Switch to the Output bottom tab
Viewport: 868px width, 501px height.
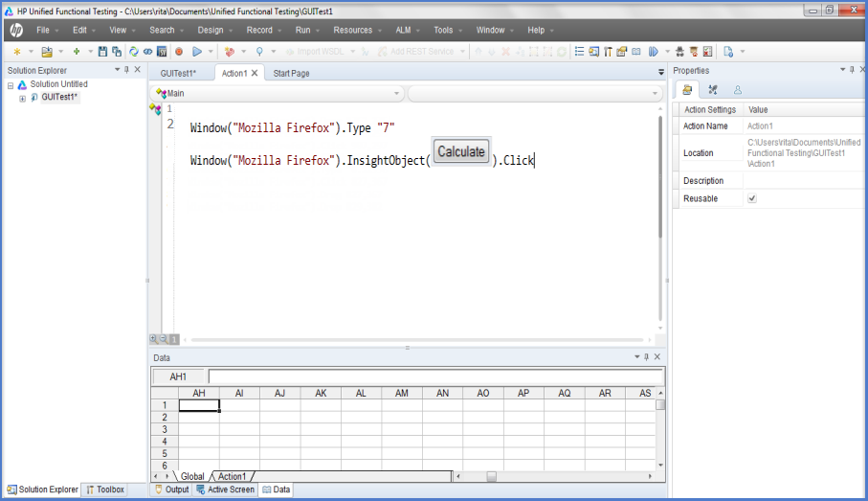(x=172, y=490)
